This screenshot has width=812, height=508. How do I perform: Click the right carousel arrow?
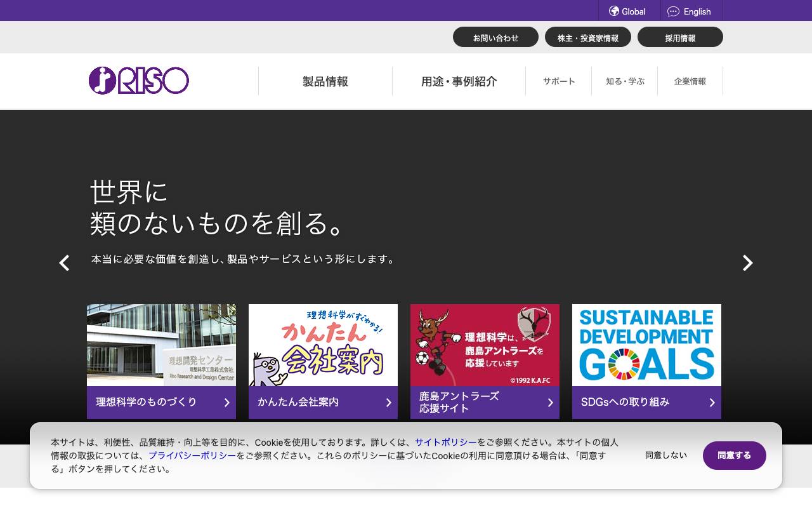pos(748,262)
